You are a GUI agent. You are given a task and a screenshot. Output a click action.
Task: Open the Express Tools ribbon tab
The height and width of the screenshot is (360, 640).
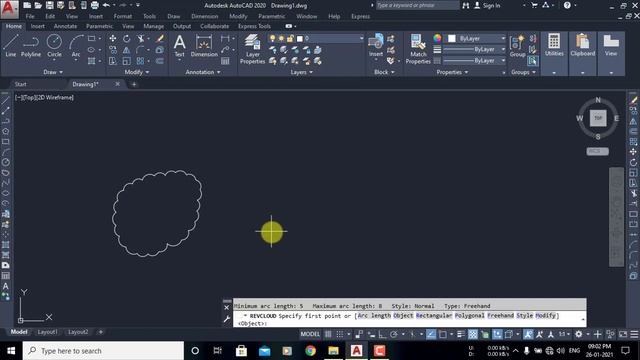tap(254, 26)
